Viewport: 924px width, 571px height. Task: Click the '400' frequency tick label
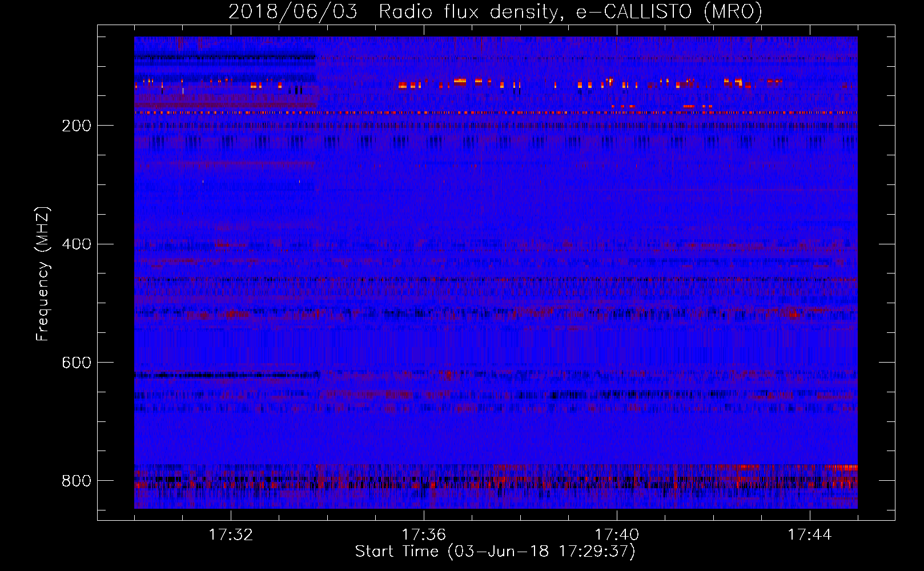coord(77,244)
